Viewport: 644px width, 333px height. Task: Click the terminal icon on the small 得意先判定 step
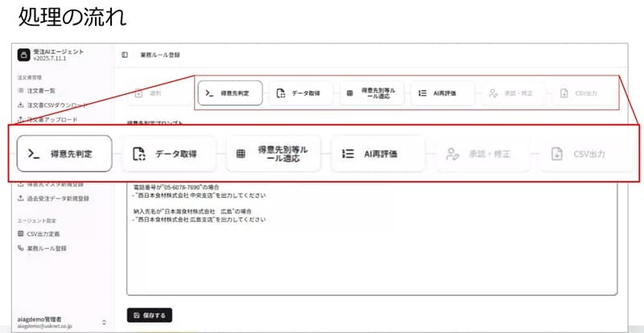click(208, 93)
